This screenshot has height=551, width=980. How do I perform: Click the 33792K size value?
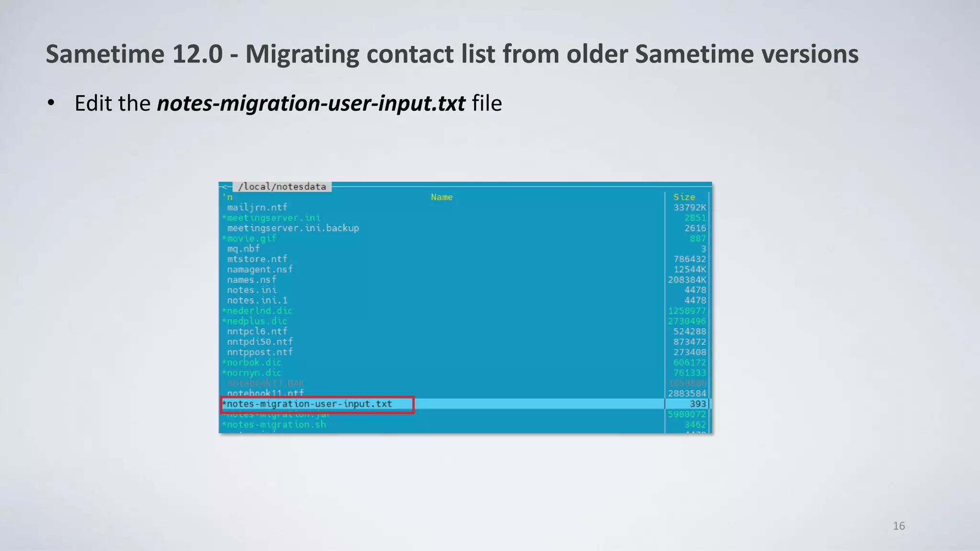(x=690, y=207)
